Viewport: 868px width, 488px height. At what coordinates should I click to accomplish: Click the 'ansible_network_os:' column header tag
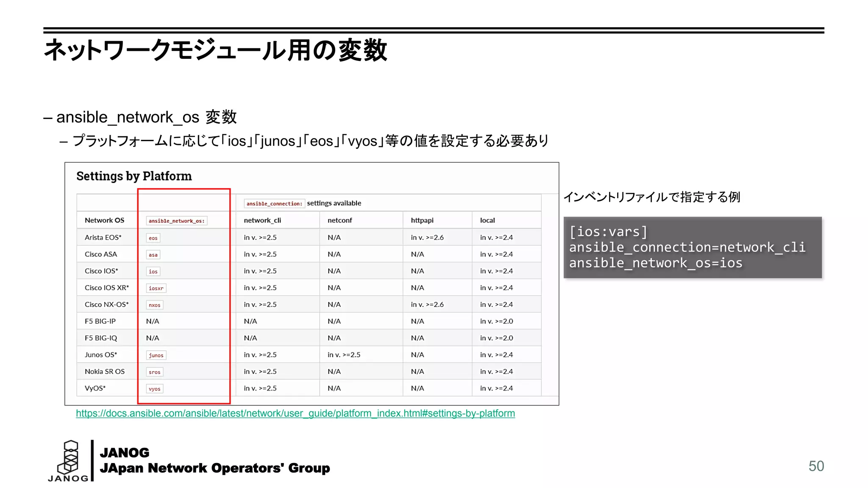pyautogui.click(x=177, y=221)
